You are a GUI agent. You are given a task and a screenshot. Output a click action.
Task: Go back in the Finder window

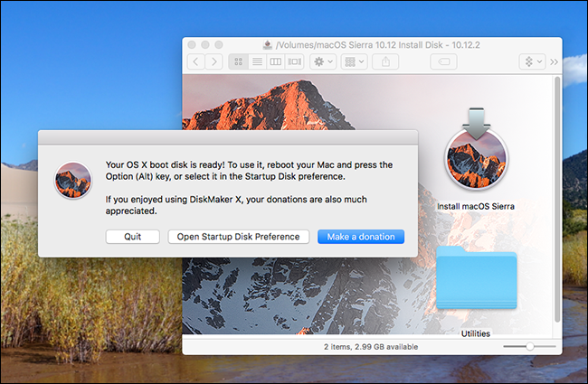[x=195, y=61]
